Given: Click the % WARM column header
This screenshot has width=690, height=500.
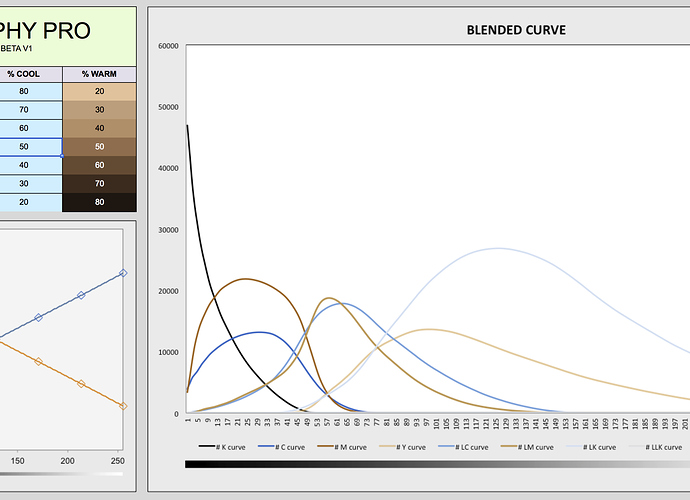Looking at the screenshot, I should click(x=99, y=74).
